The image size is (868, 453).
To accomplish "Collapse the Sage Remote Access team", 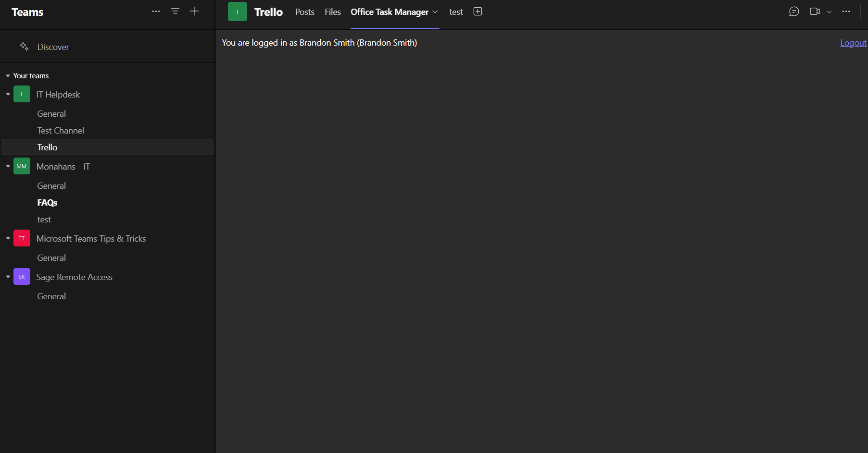I will click(8, 277).
